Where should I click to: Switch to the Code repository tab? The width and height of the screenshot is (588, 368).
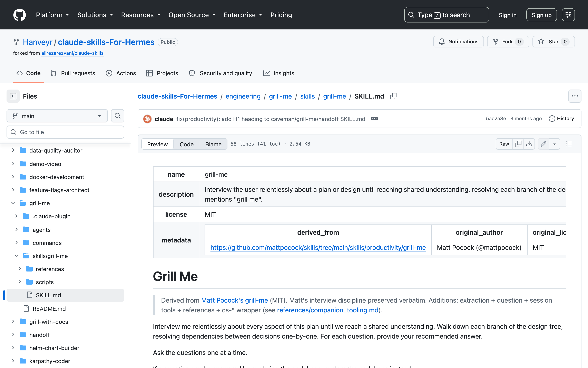click(28, 73)
